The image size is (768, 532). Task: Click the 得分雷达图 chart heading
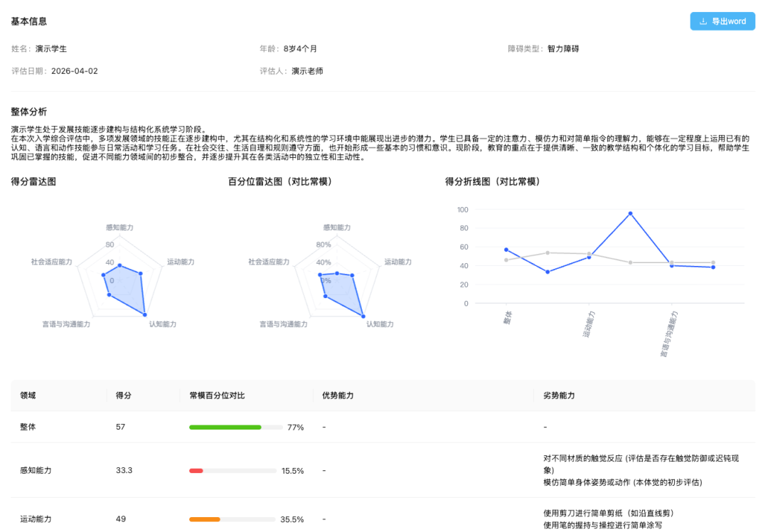tap(33, 182)
